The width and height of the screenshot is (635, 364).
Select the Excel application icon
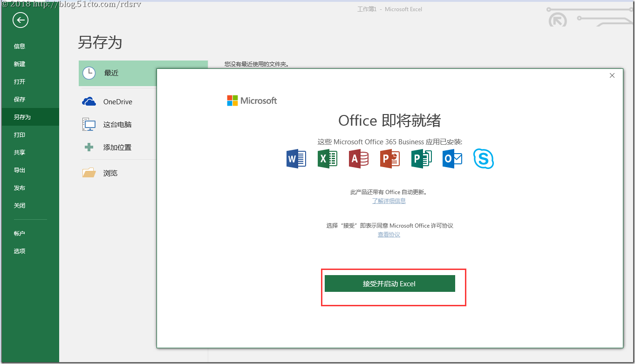pos(327,159)
